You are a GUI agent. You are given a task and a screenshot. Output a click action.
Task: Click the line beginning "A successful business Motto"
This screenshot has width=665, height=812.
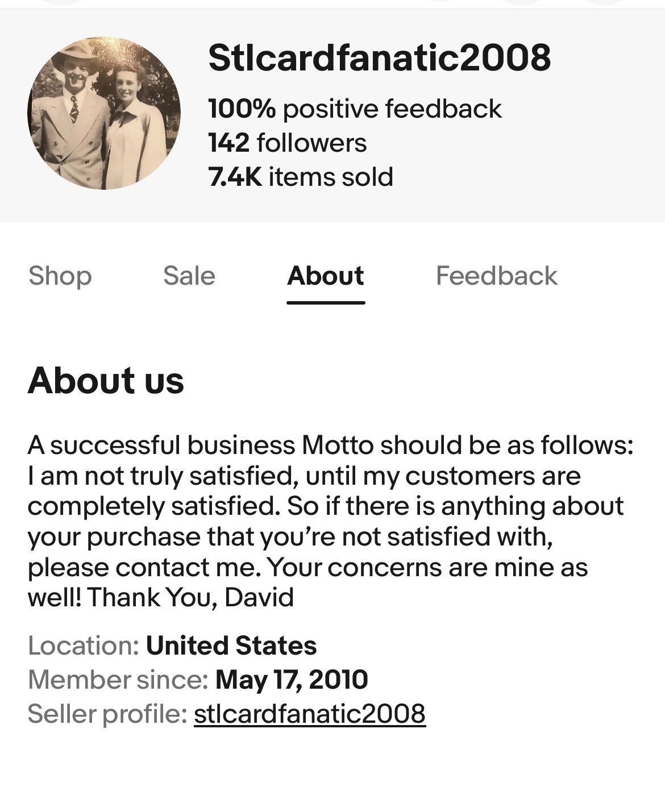(x=330, y=445)
